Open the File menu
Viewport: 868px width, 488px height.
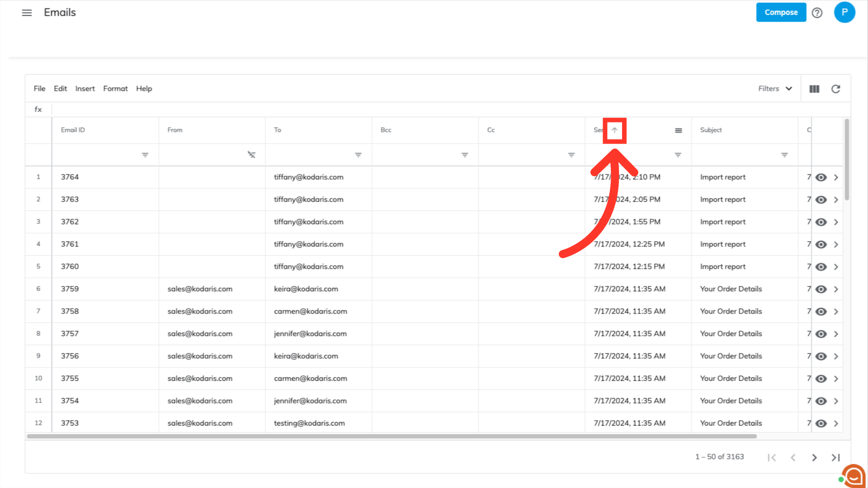(x=39, y=89)
